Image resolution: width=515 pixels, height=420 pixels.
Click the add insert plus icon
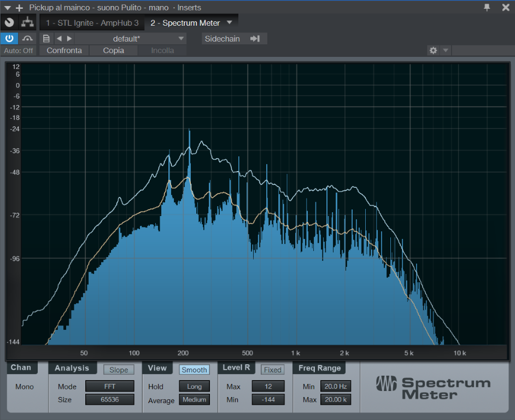tap(20, 8)
